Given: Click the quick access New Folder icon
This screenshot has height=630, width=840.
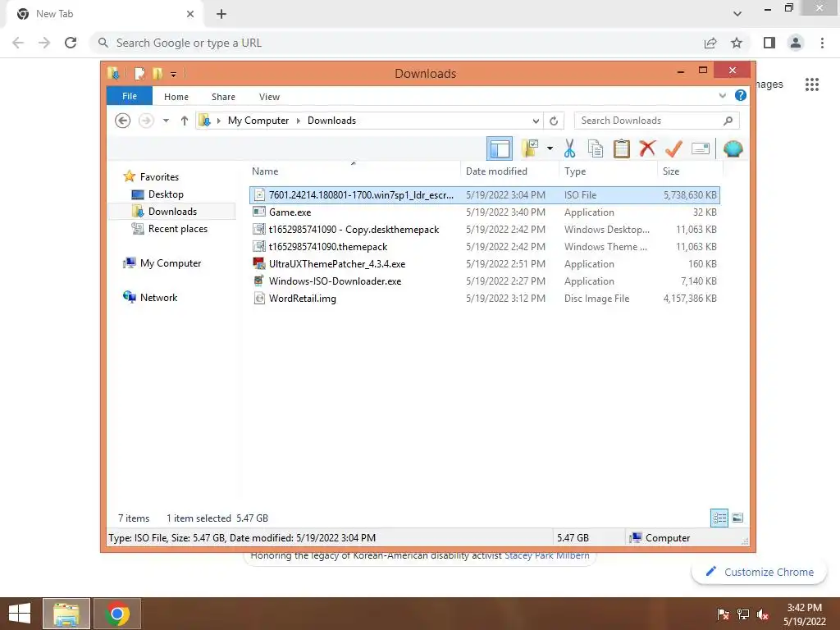Looking at the screenshot, I should click(x=157, y=73).
